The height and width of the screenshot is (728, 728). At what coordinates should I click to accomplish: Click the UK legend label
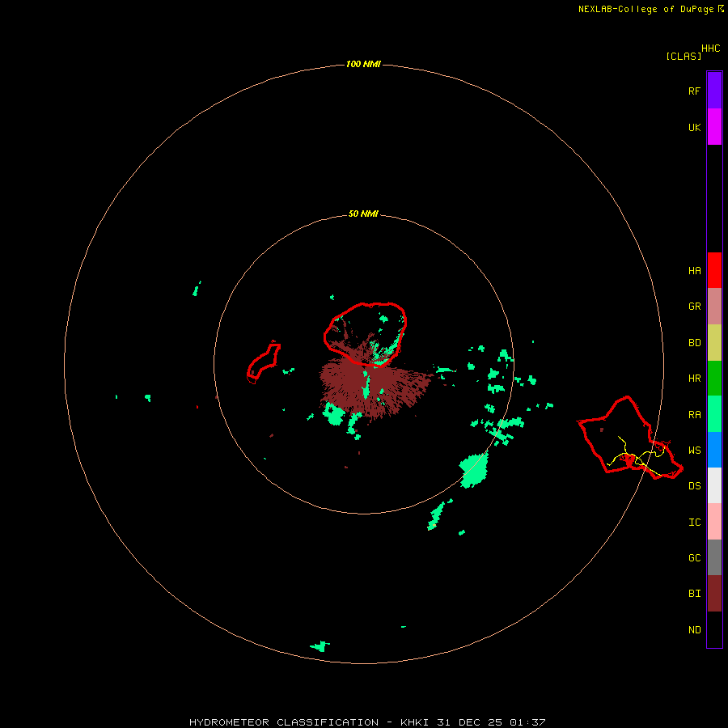click(694, 127)
